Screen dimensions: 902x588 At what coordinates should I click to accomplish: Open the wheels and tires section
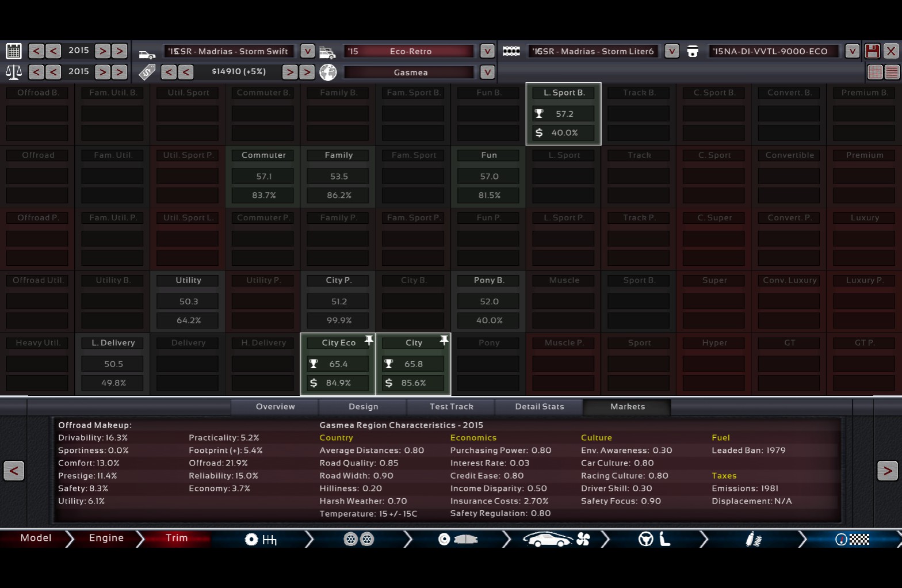[359, 540]
